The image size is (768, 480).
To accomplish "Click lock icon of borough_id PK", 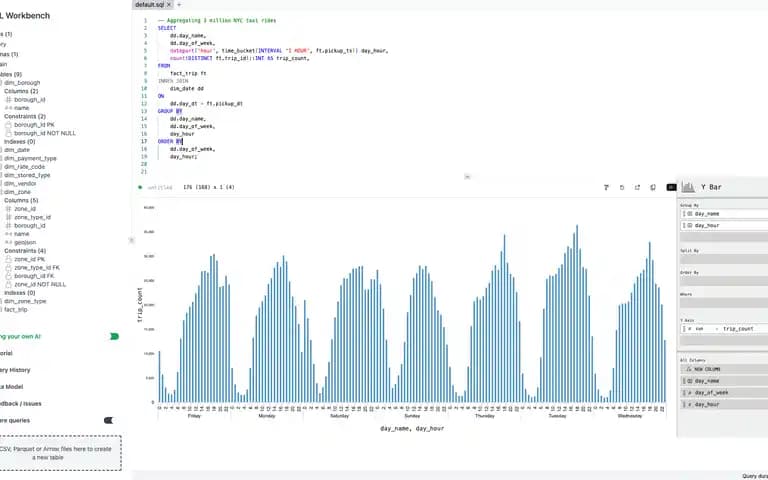I will click(8, 124).
